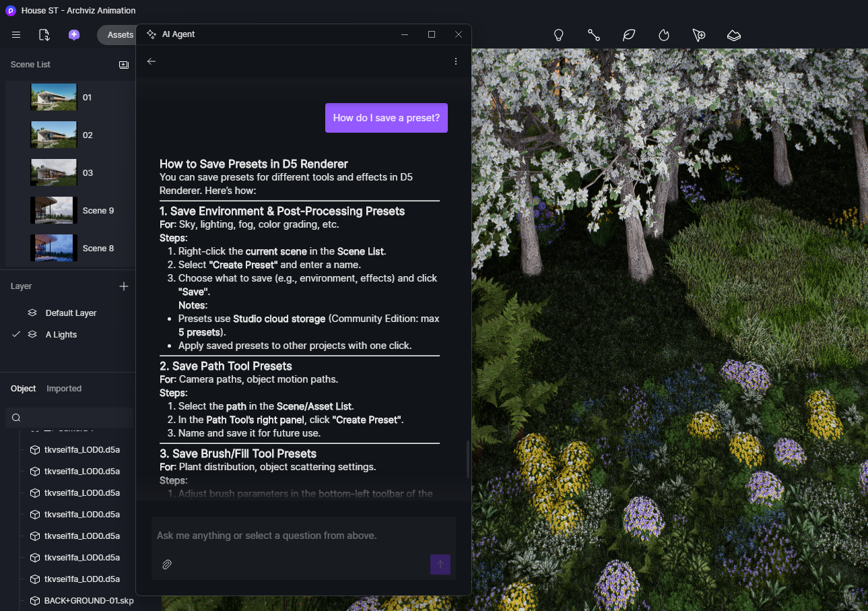Select scene thumbnail 02
The height and width of the screenshot is (611, 868).
[54, 135]
